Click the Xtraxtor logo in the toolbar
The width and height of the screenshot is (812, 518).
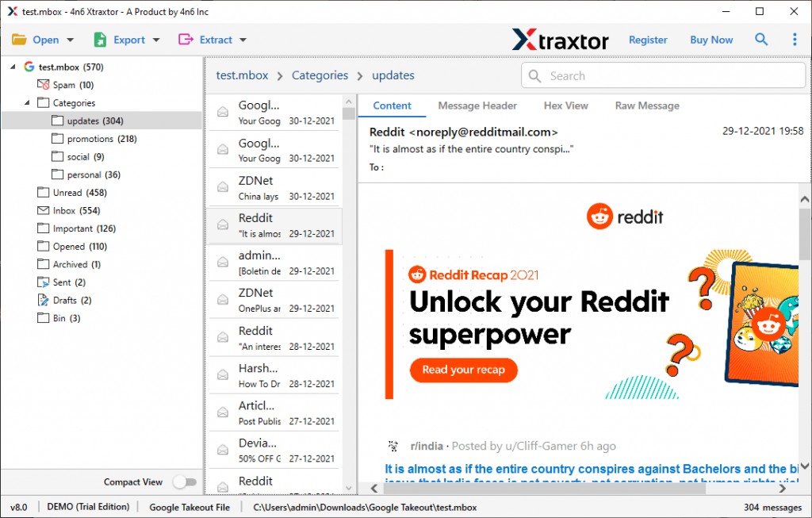pyautogui.click(x=561, y=40)
